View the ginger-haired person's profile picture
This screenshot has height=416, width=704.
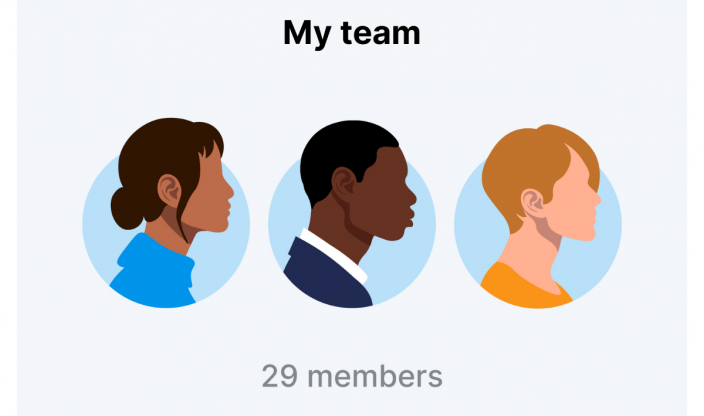pos(538,216)
